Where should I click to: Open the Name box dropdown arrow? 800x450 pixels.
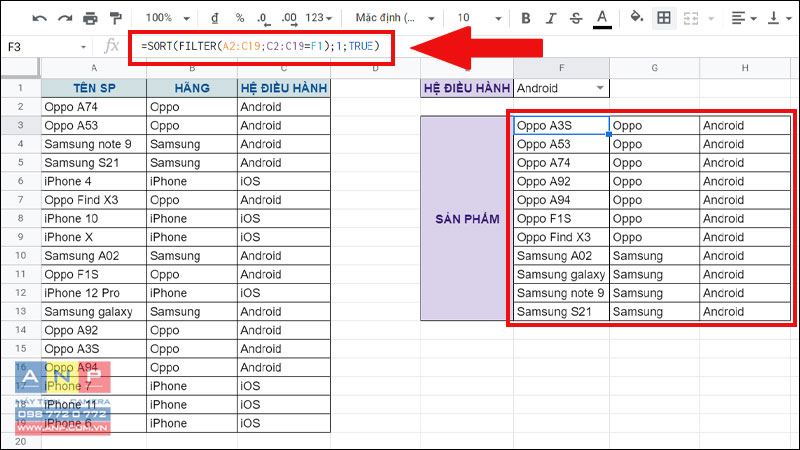pos(83,47)
